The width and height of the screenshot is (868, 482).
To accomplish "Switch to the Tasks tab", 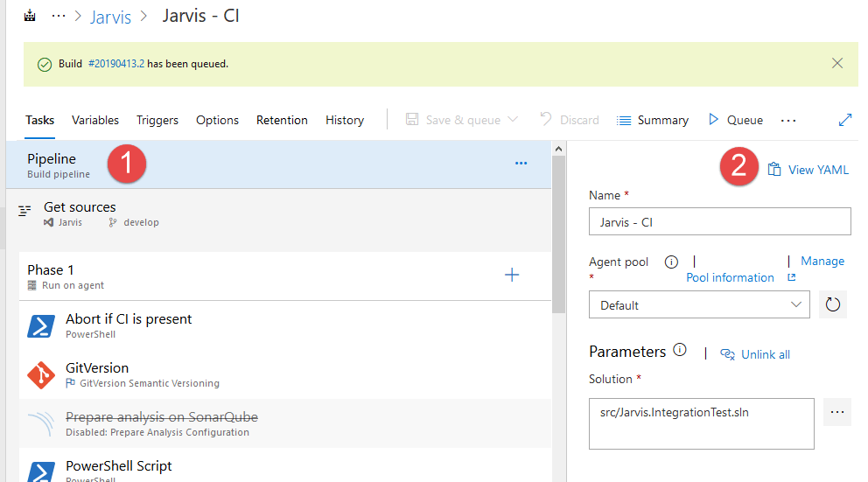I will 40,120.
